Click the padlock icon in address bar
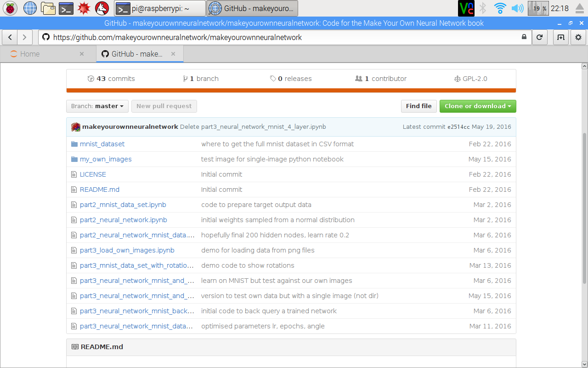 524,37
